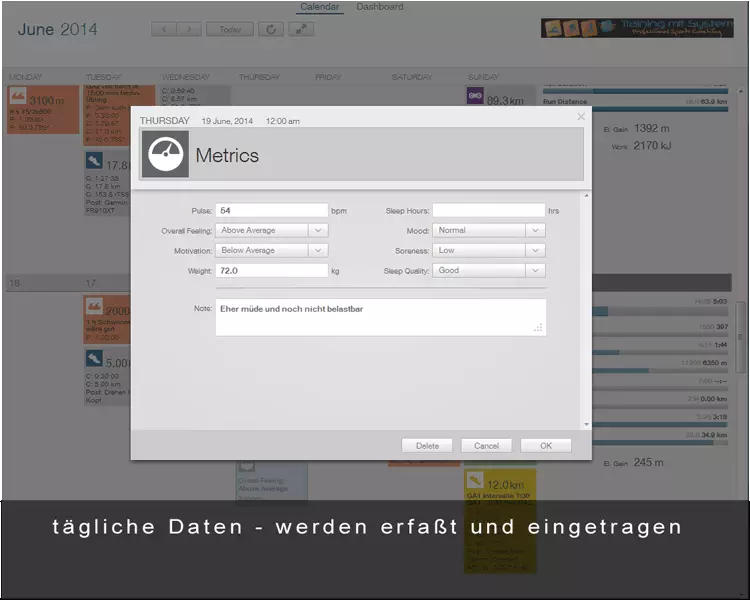Click the swim workout icon on Monday
The width and height of the screenshot is (750, 600).
click(x=19, y=97)
